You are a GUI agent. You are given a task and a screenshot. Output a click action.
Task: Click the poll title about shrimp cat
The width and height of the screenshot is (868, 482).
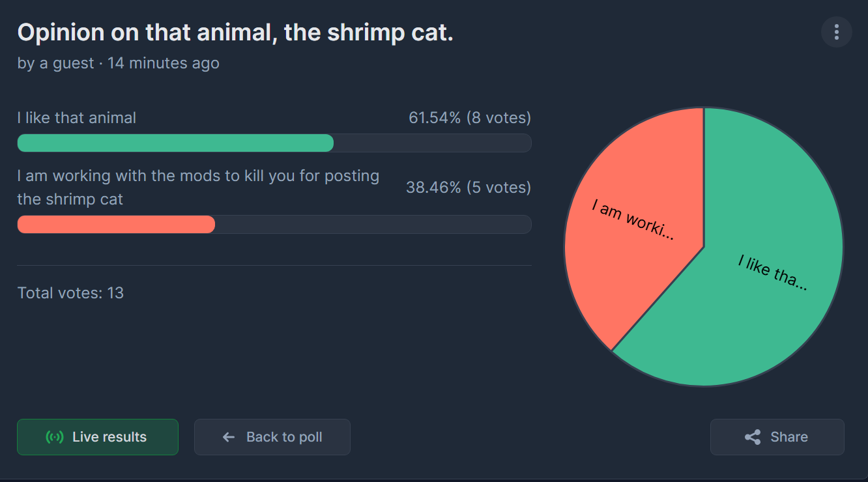click(235, 33)
